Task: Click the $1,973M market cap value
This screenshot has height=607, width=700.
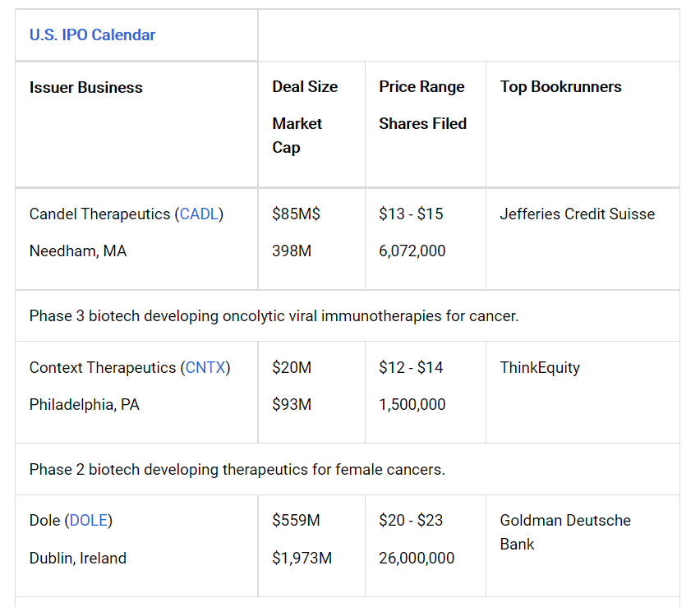Action: tap(302, 558)
